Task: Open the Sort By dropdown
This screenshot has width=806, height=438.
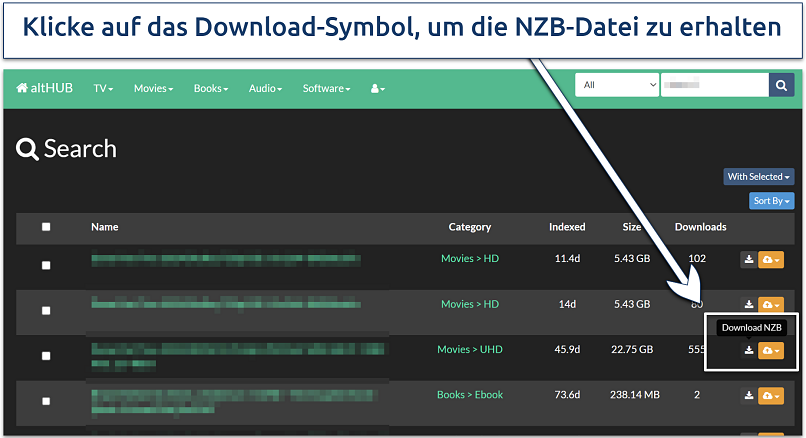Action: 771,201
